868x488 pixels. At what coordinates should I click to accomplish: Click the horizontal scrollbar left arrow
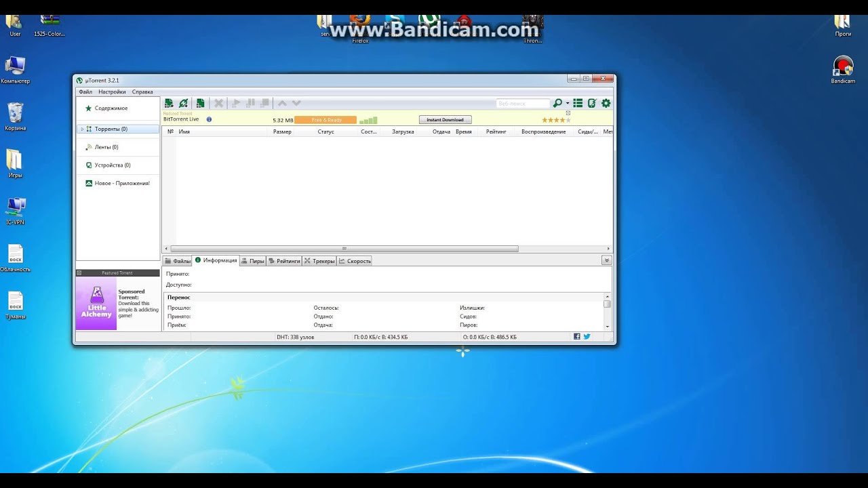[x=165, y=249]
